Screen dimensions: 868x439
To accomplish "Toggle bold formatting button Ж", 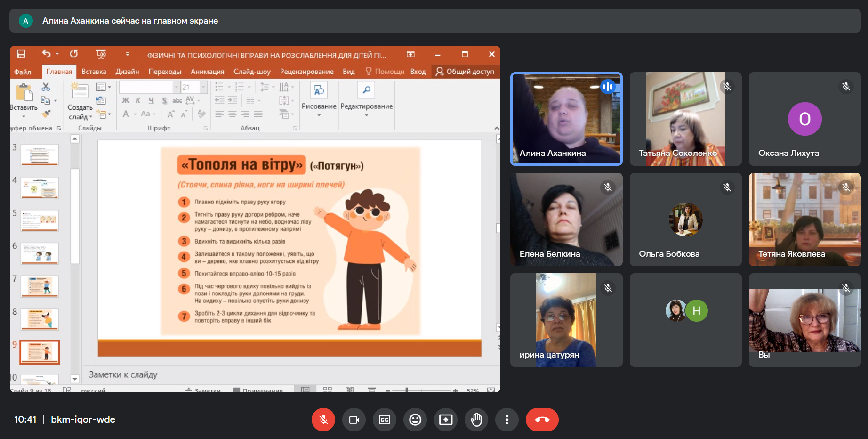I will (126, 100).
